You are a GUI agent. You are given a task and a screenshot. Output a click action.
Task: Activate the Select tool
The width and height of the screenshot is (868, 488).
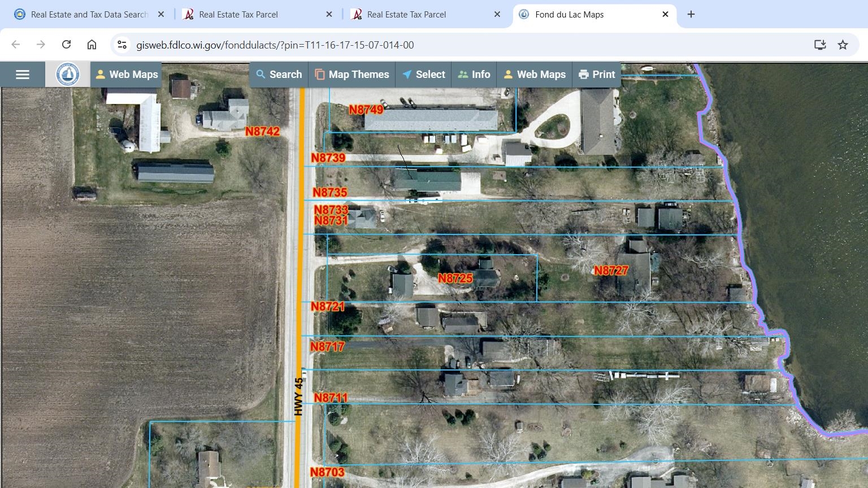pos(424,75)
